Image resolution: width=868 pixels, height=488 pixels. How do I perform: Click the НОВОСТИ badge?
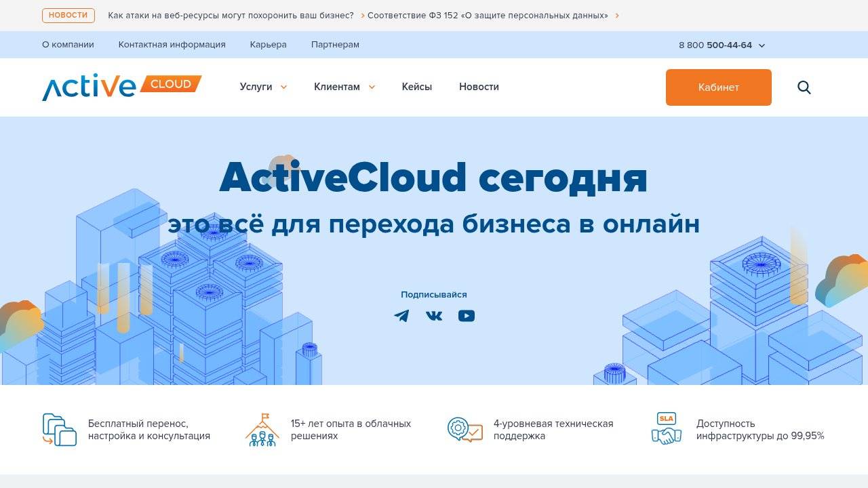click(x=68, y=15)
